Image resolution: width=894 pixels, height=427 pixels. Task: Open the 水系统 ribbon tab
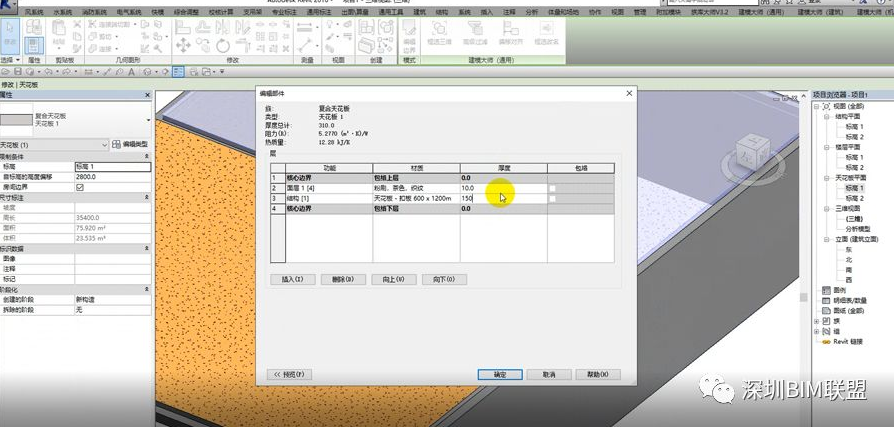63,12
